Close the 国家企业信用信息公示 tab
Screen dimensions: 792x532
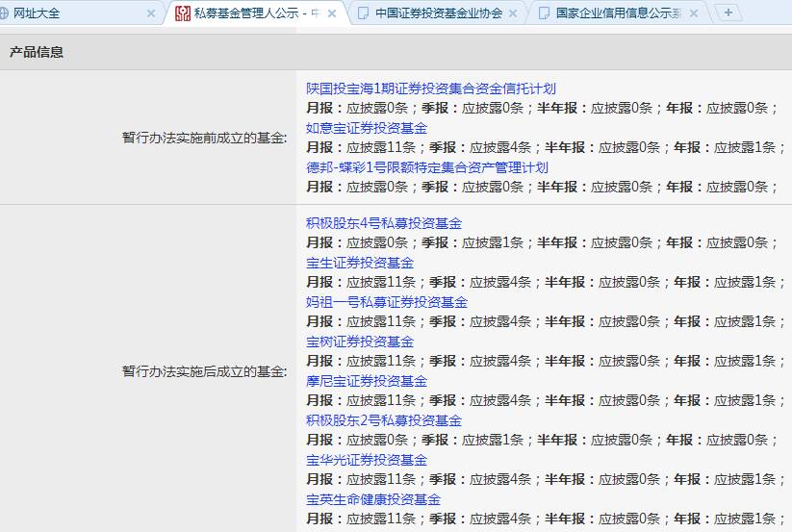click(x=694, y=13)
